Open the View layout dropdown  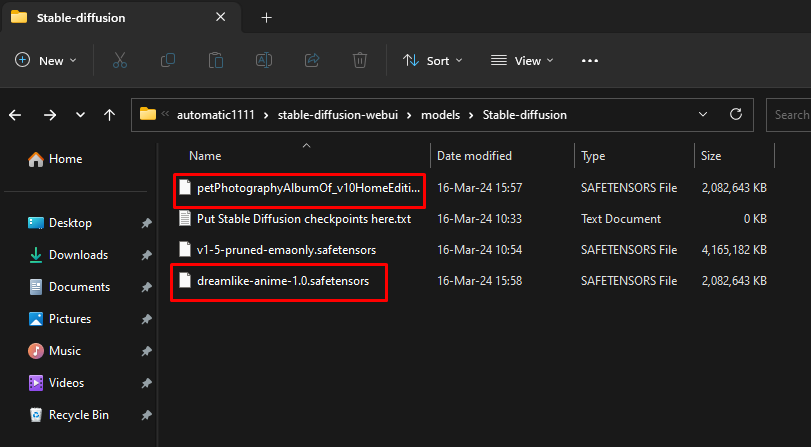[x=520, y=61]
